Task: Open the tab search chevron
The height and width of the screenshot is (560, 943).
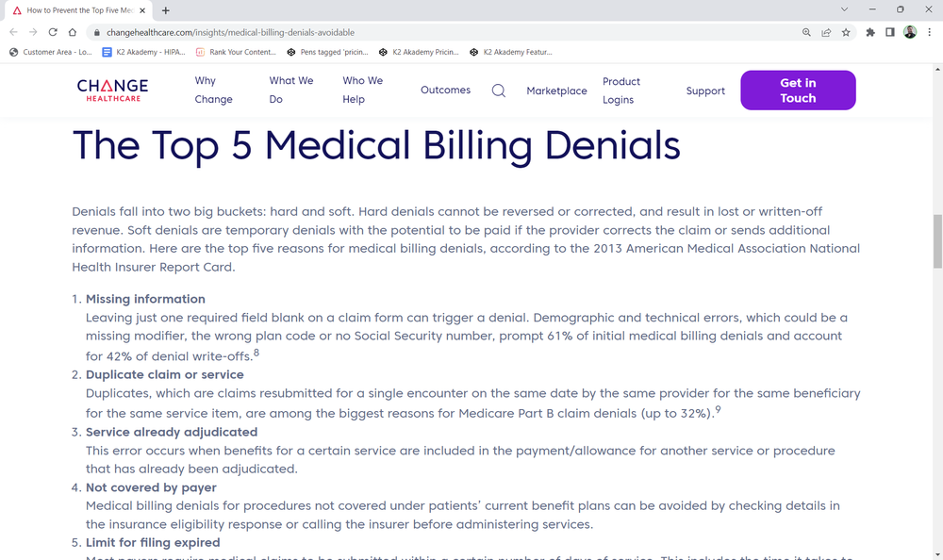Action: [x=844, y=10]
